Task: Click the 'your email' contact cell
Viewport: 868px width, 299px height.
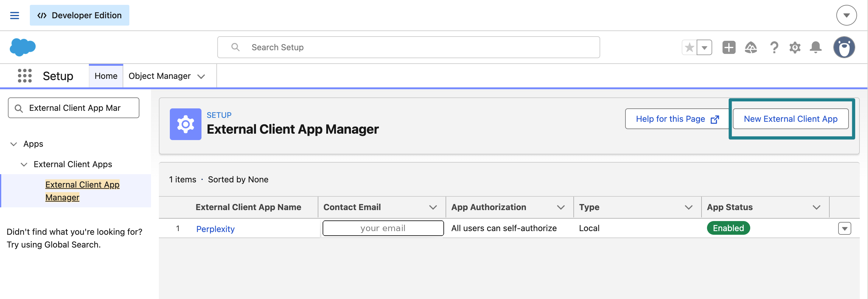Action: click(383, 228)
